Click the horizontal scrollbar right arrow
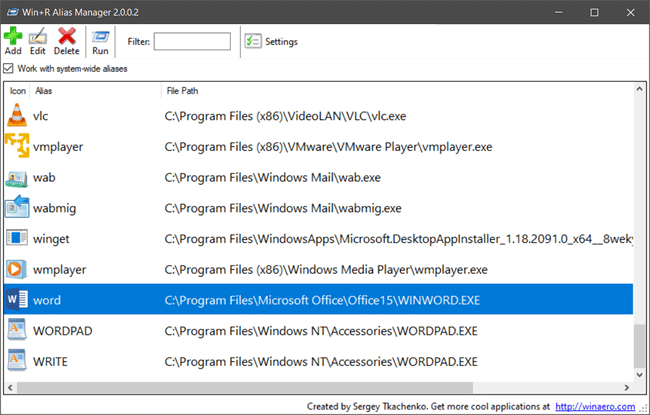 [x=627, y=388]
